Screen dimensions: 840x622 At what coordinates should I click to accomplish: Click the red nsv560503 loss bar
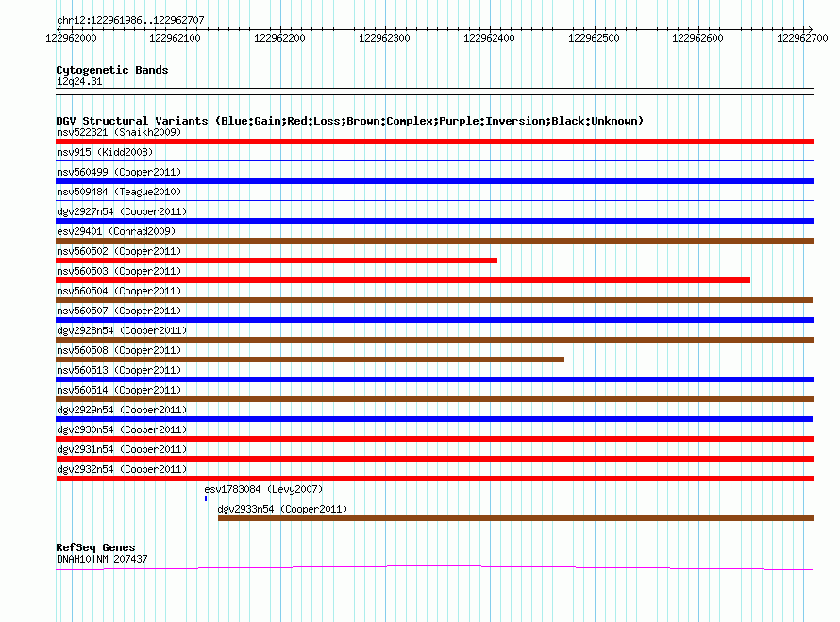(x=403, y=280)
